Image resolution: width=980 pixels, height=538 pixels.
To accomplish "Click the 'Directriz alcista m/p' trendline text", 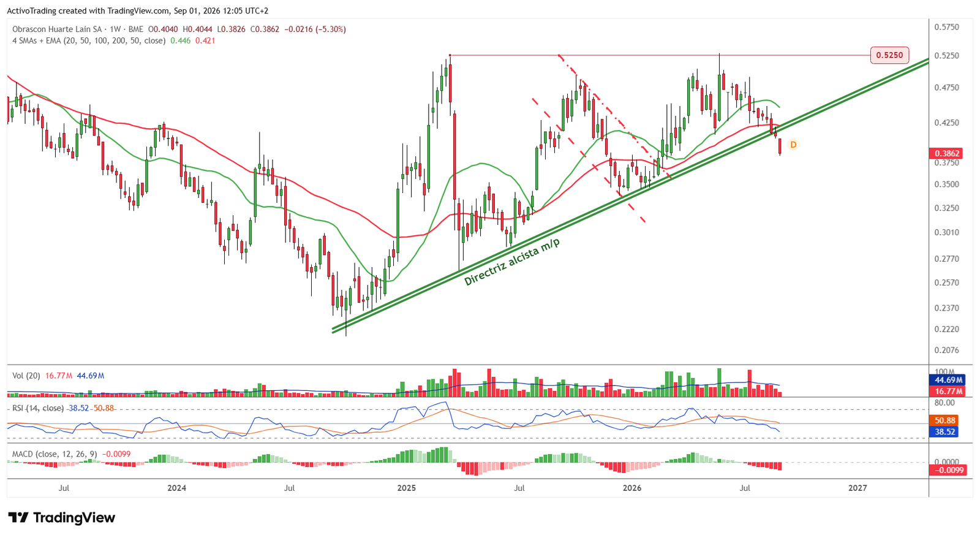I will [x=512, y=262].
